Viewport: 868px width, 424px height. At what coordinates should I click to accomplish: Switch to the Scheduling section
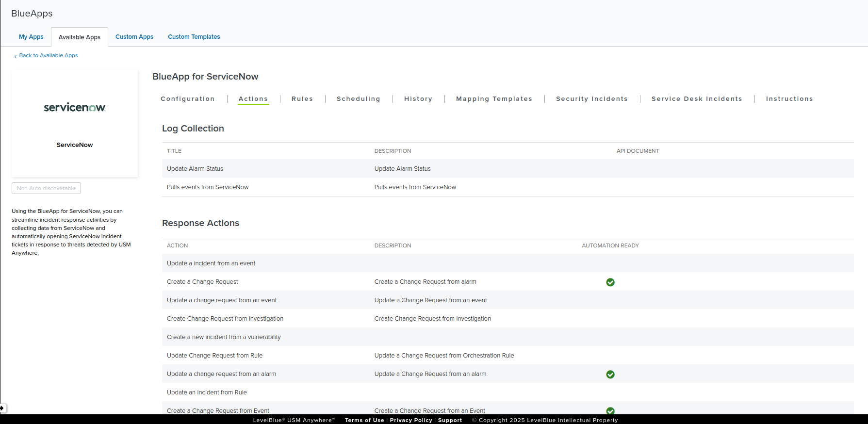(359, 99)
